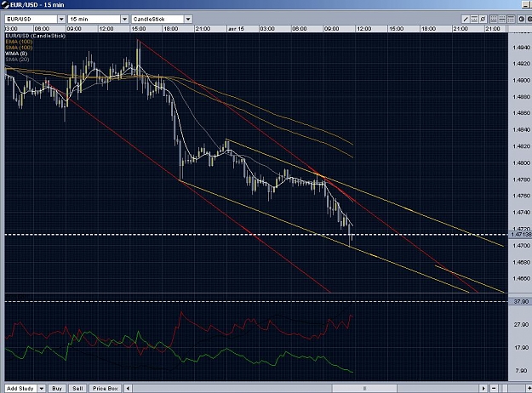Click the 27.90 indicator axis label
Image resolution: width=532 pixels, height=393 pixels.
pos(521,324)
